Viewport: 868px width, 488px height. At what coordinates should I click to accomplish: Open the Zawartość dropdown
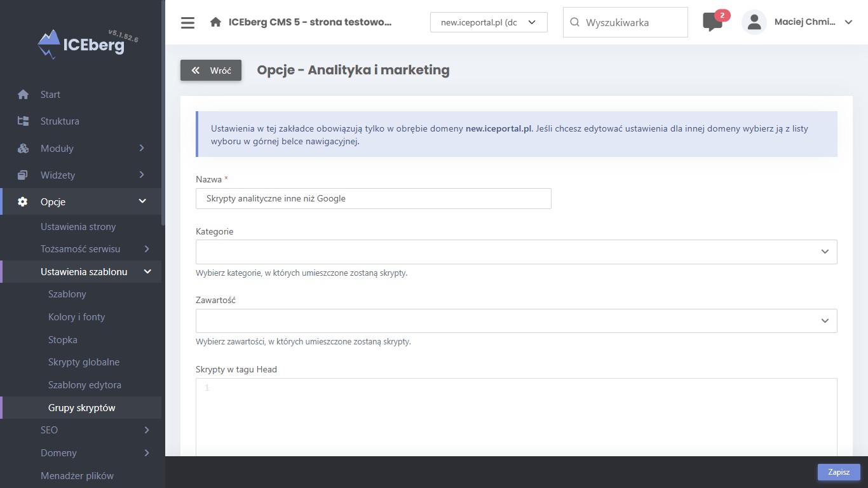(x=516, y=321)
